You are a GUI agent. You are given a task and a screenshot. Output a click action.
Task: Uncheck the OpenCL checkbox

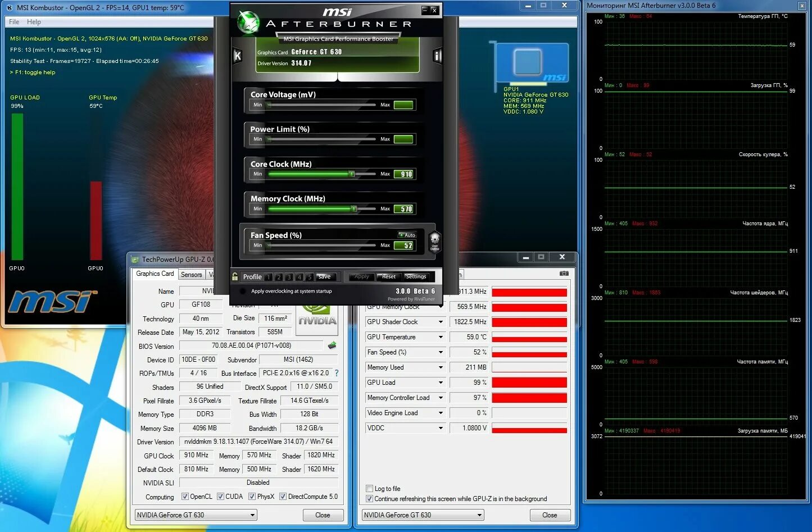pos(185,497)
